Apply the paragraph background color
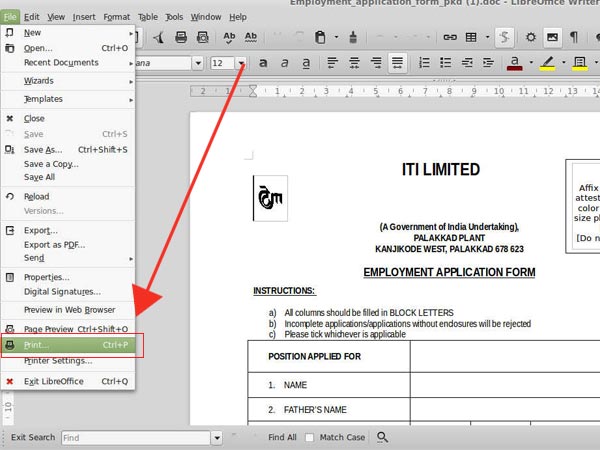600x450 pixels. coord(580,63)
